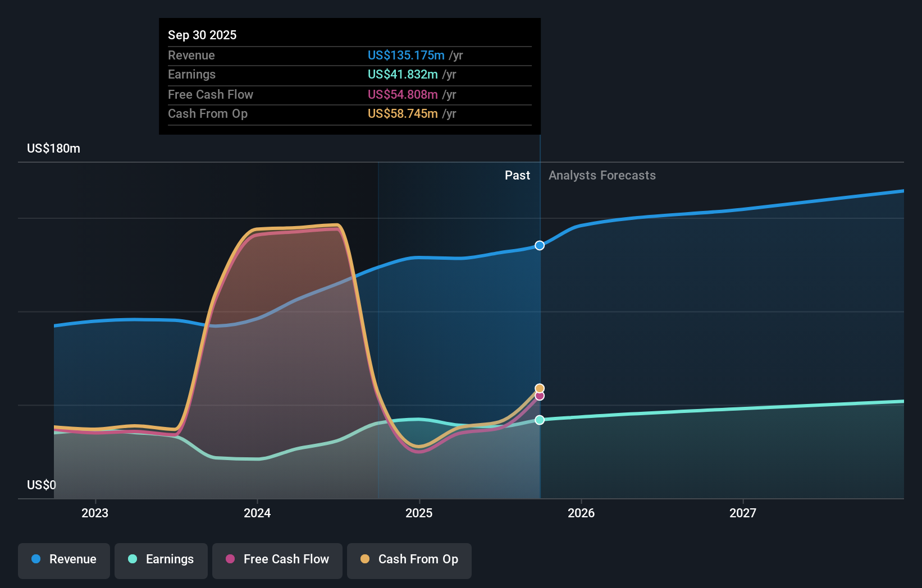Click the US$54.808m free cash flow value
The width and height of the screenshot is (922, 588).
pos(403,94)
